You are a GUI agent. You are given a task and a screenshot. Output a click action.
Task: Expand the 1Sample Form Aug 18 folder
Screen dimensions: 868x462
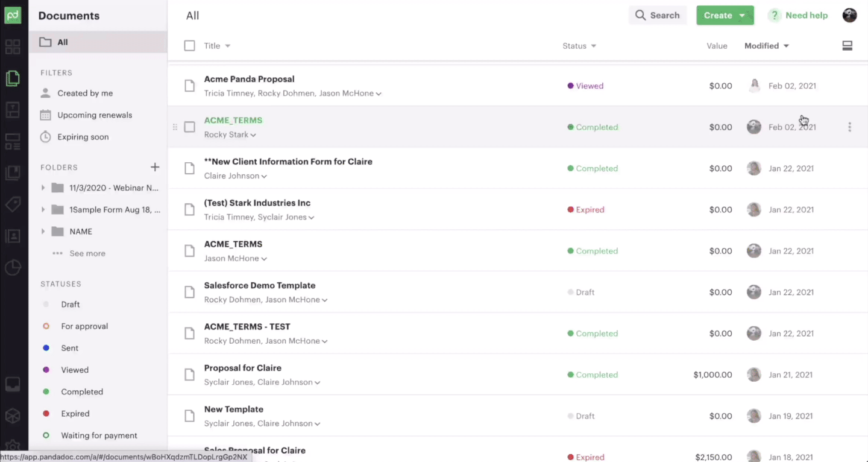tap(43, 210)
